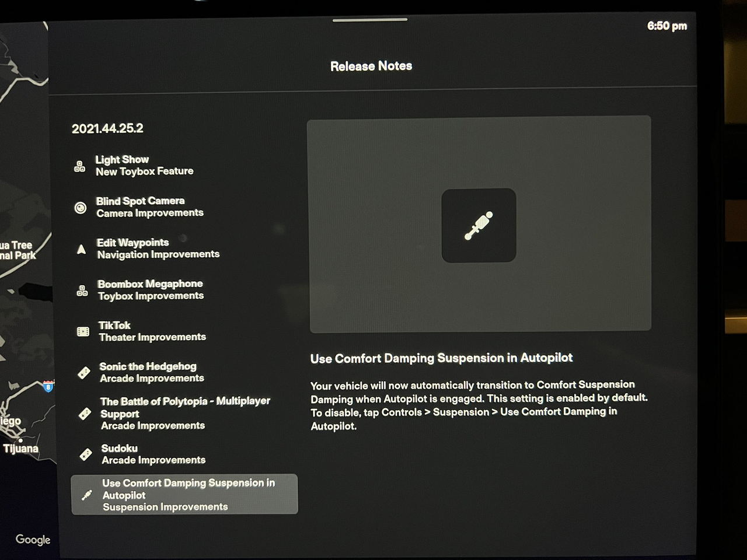Open the Light Show release note
747x560 pixels.
tap(144, 166)
